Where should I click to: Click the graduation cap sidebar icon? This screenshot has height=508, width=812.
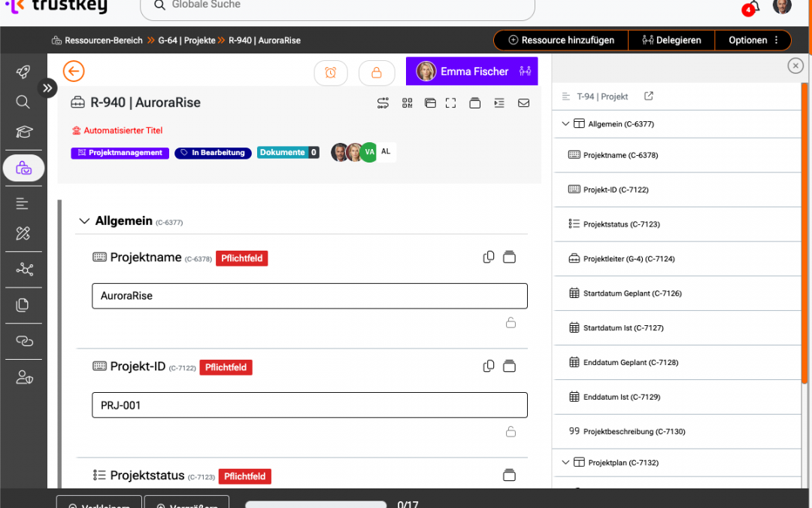click(23, 132)
